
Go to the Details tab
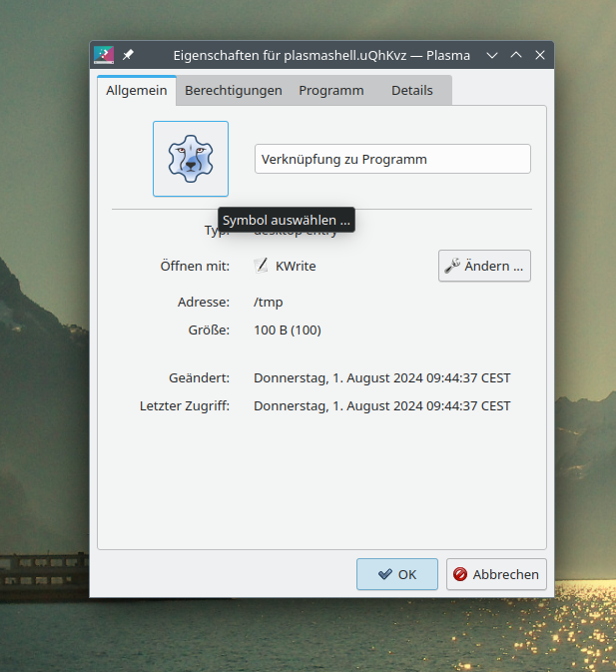pos(411,91)
